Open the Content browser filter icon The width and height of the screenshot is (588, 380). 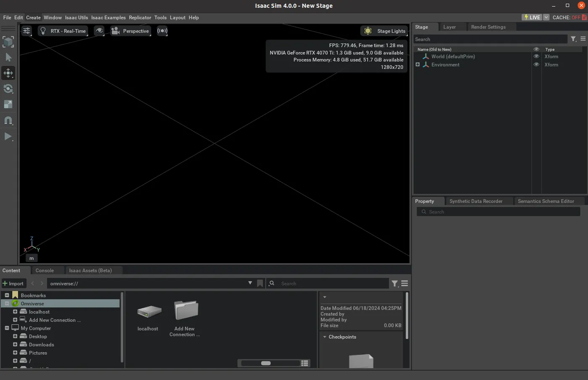pos(395,284)
